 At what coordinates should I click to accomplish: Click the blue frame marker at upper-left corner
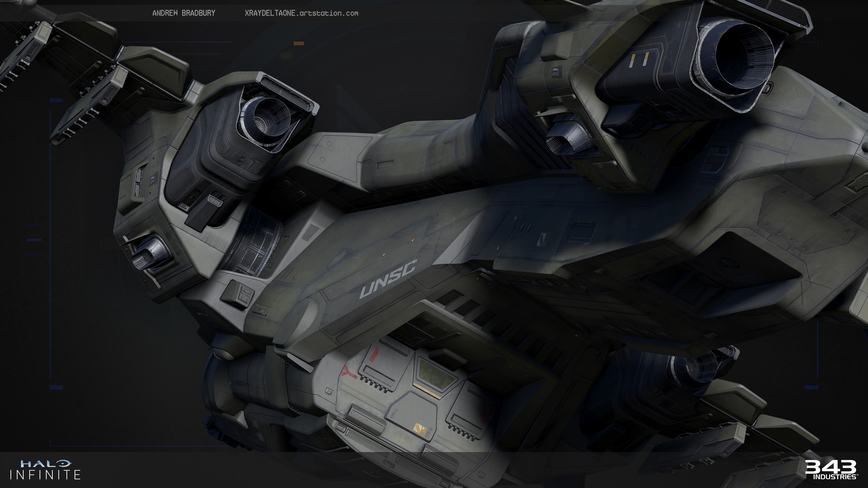(56, 100)
